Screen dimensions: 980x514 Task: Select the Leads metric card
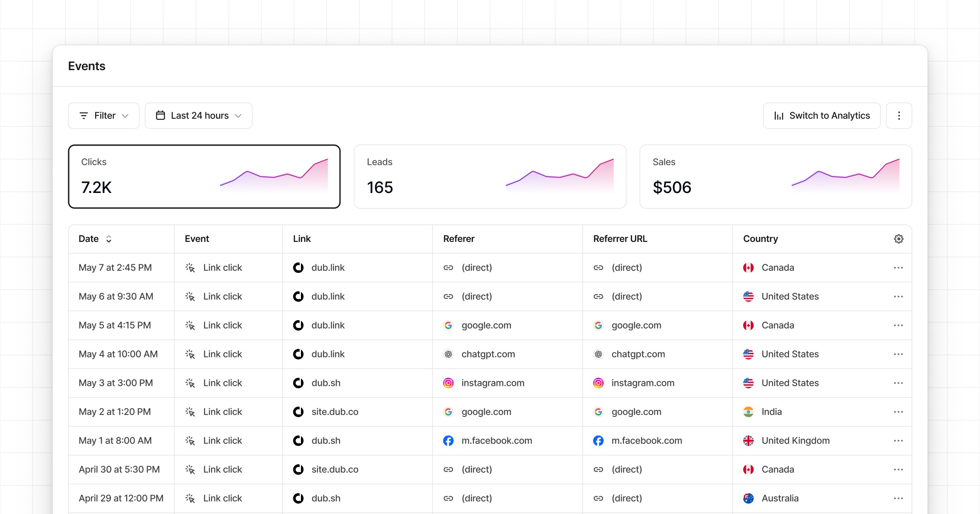tap(490, 176)
